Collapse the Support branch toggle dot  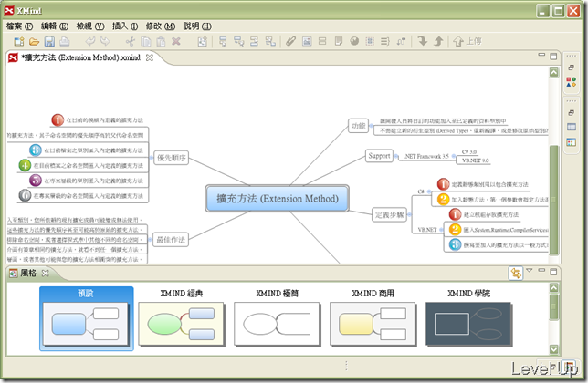coord(396,156)
